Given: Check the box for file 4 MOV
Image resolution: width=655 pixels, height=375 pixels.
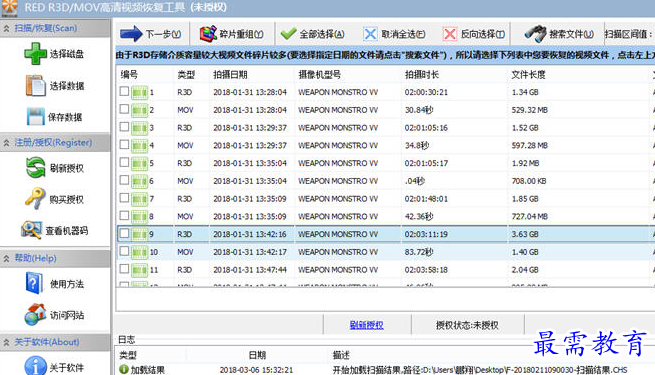Looking at the screenshot, I should tap(124, 144).
